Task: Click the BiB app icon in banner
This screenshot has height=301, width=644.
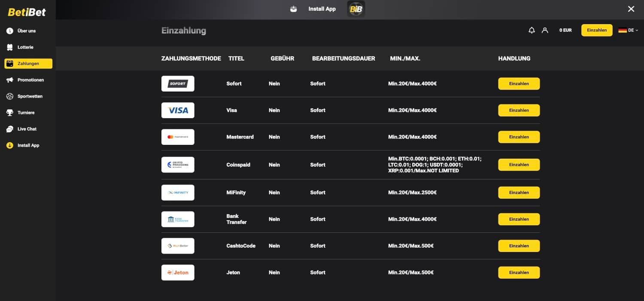Action: tap(355, 9)
